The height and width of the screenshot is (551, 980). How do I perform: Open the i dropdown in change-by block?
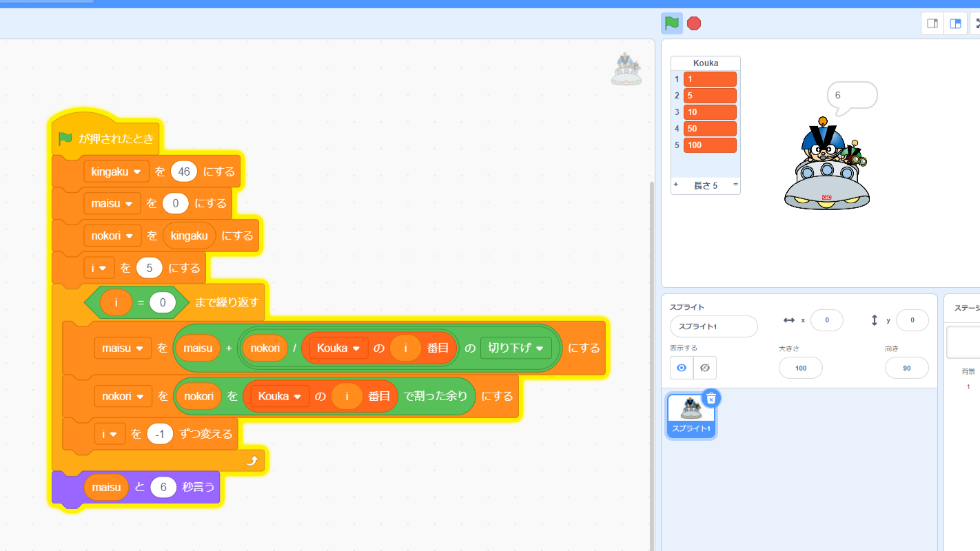click(110, 434)
